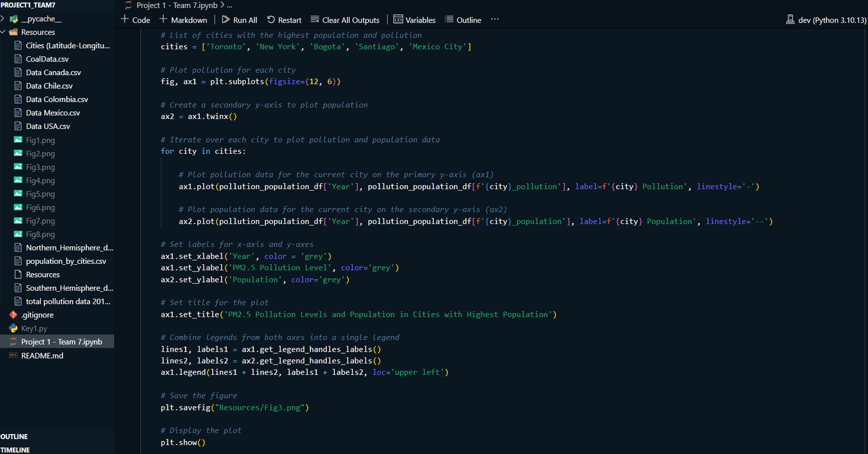Open Data Canada.csv file

(x=53, y=73)
